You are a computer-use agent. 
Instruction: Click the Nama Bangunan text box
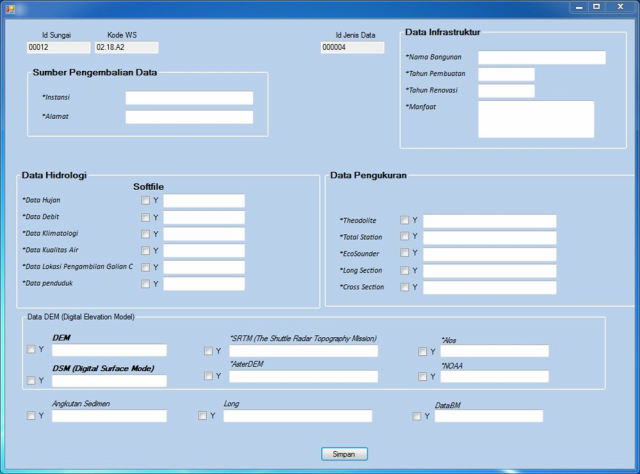[541, 58]
